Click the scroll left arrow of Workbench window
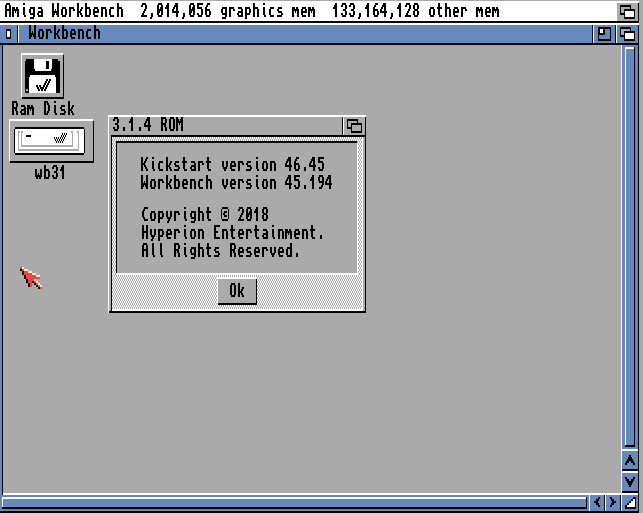The height and width of the screenshot is (513, 643). pos(597,502)
